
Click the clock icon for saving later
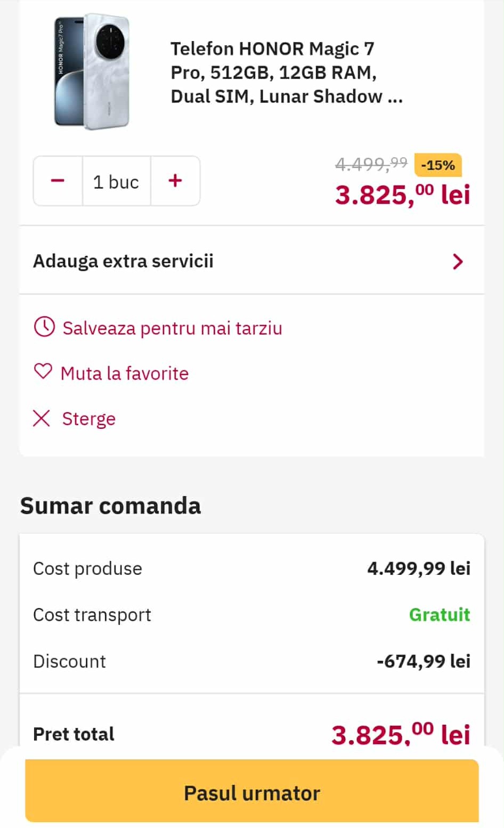[x=44, y=327]
